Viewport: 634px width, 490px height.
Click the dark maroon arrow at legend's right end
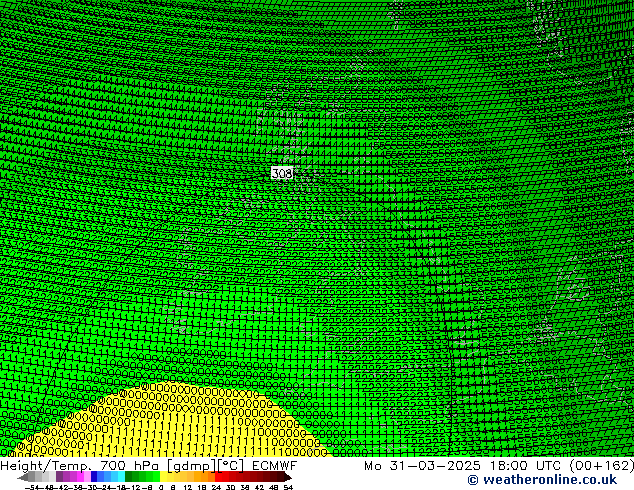pos(288,477)
